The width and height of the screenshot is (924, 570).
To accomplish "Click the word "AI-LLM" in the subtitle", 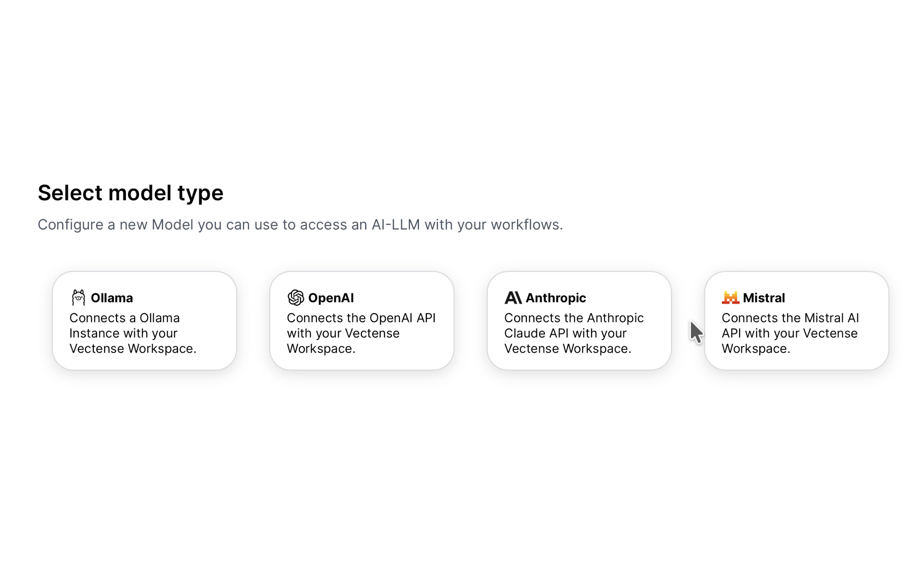I will click(395, 225).
